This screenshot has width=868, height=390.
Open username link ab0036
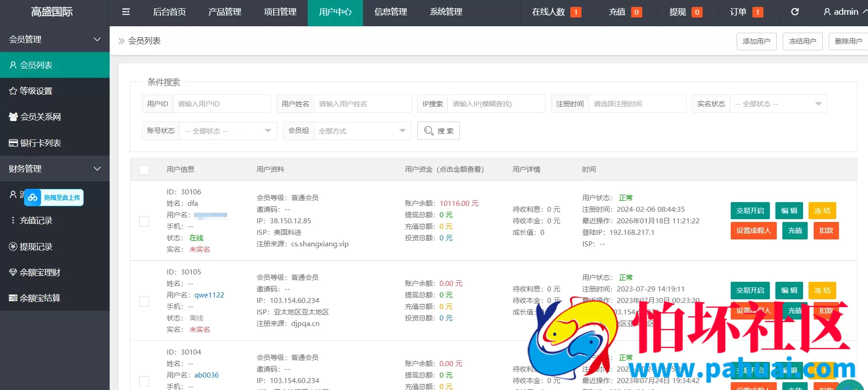[x=206, y=375]
